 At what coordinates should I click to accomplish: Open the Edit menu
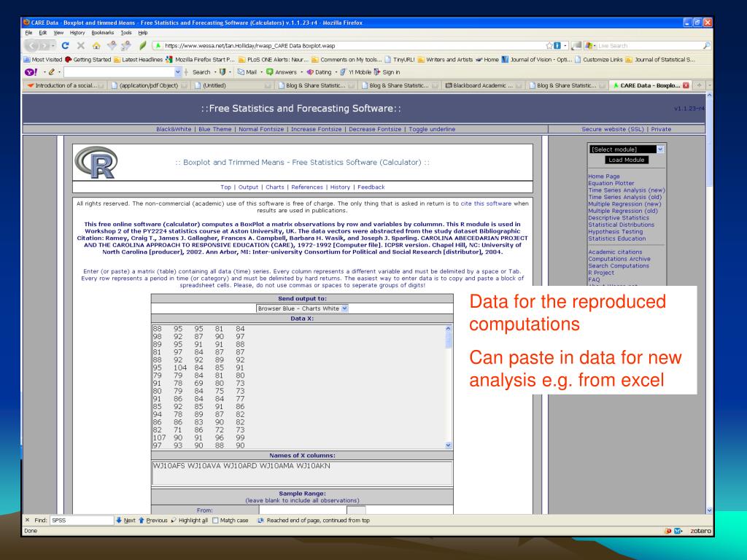point(43,33)
